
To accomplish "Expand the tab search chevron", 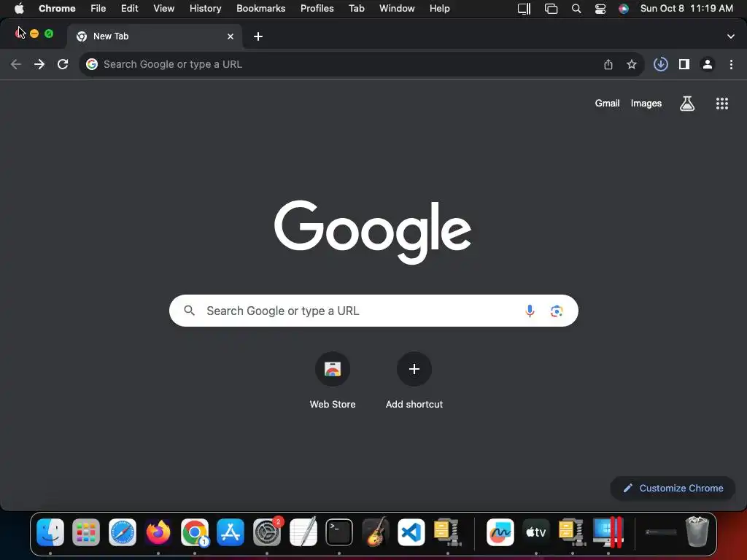I will tap(731, 36).
